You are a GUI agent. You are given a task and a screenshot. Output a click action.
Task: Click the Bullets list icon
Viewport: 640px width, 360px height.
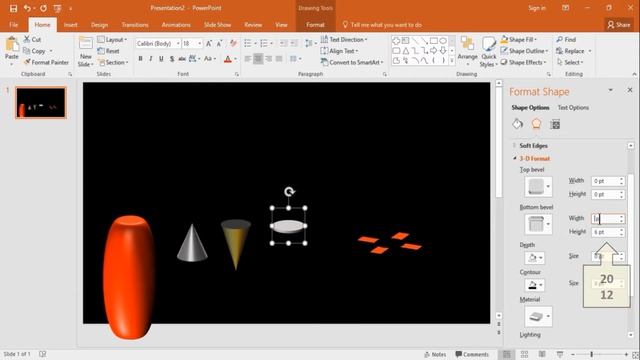[248, 43]
